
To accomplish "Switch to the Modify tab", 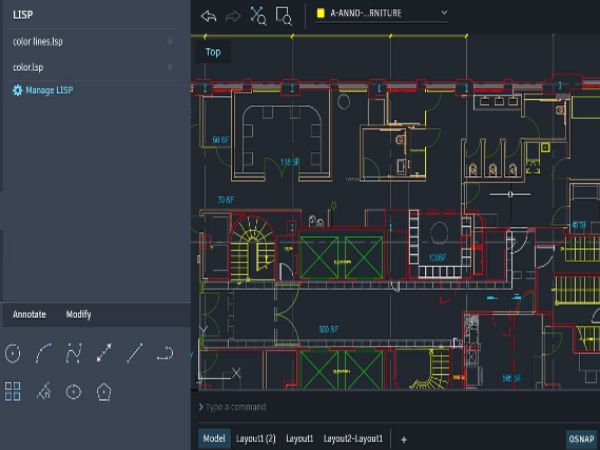I will coord(78,315).
